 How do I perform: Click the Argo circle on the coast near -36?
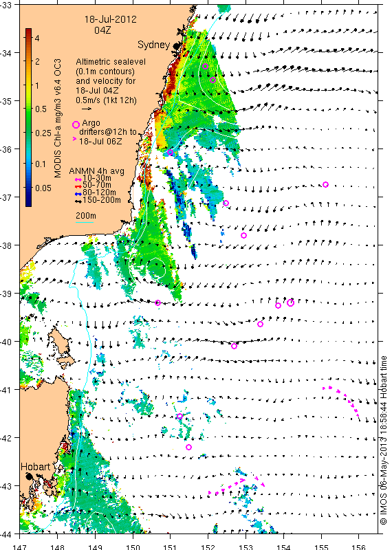(170, 152)
